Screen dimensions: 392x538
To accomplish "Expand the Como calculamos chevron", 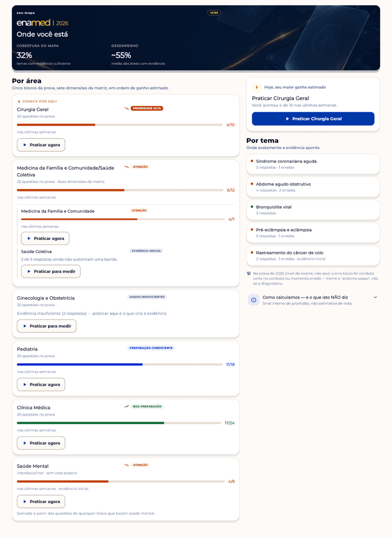I will point(375,297).
